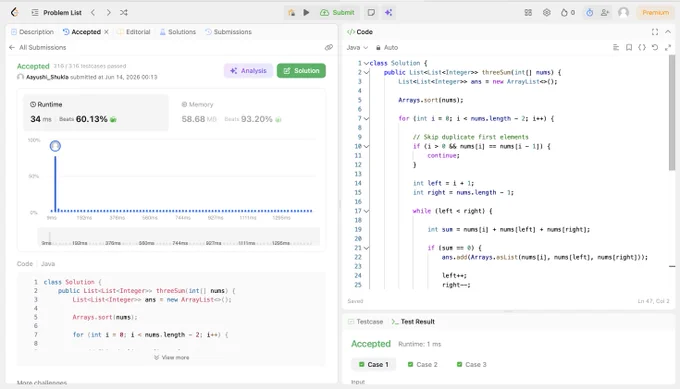
Task: Open the Solutions tab
Action: tap(178, 32)
